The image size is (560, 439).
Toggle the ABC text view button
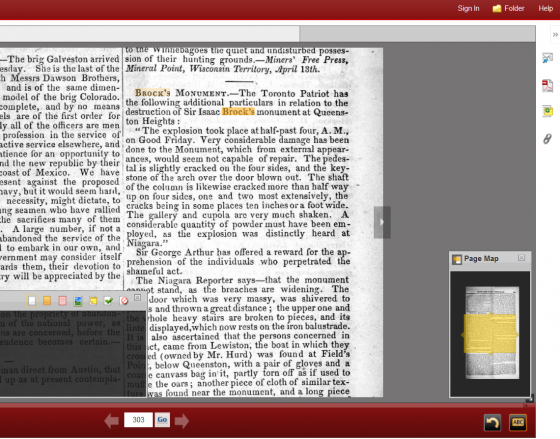(518, 423)
